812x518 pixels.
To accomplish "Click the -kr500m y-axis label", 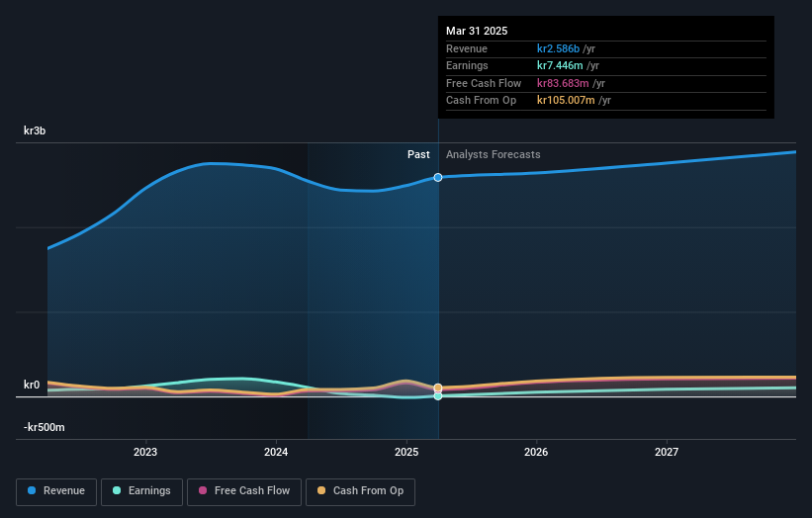I will 45,427.
